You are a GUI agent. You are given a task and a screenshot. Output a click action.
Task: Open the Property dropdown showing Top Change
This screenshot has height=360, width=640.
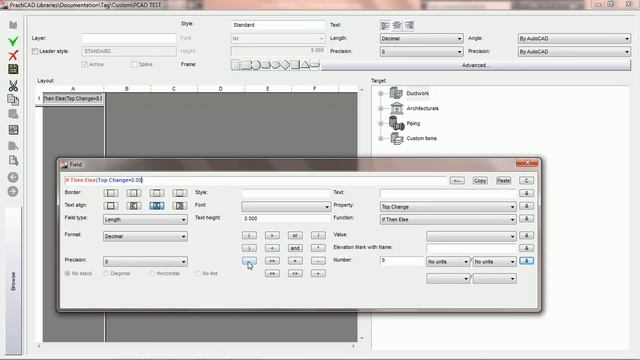point(448,207)
